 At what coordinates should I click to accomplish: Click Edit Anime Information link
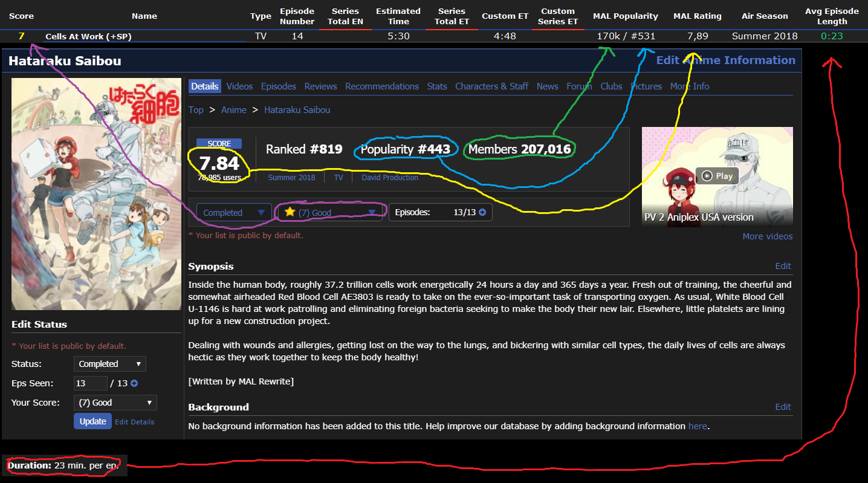726,60
